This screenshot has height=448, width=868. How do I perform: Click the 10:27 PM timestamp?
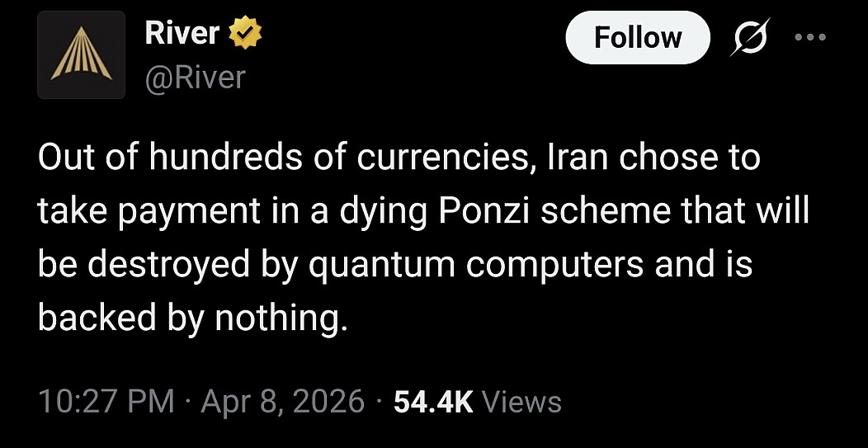[x=106, y=402]
